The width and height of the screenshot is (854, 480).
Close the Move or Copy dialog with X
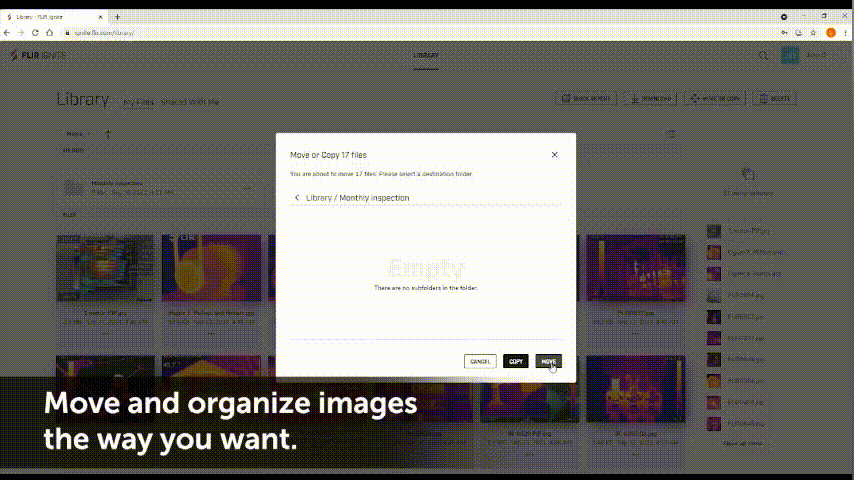coord(555,155)
